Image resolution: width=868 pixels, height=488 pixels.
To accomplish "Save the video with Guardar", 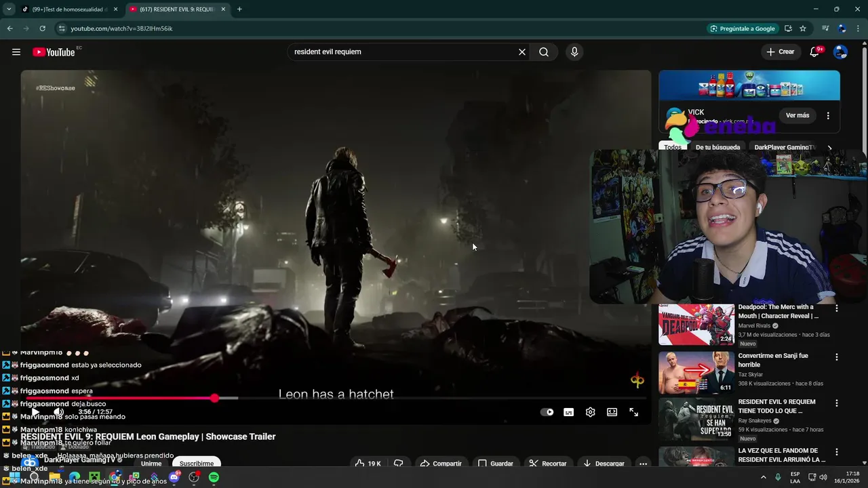I will 496,464.
